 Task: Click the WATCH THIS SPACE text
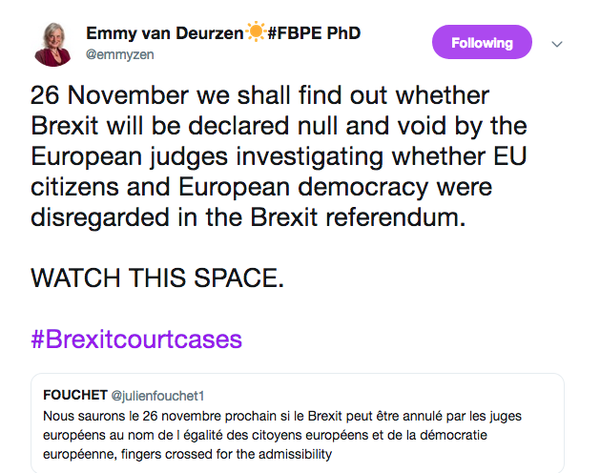[158, 278]
